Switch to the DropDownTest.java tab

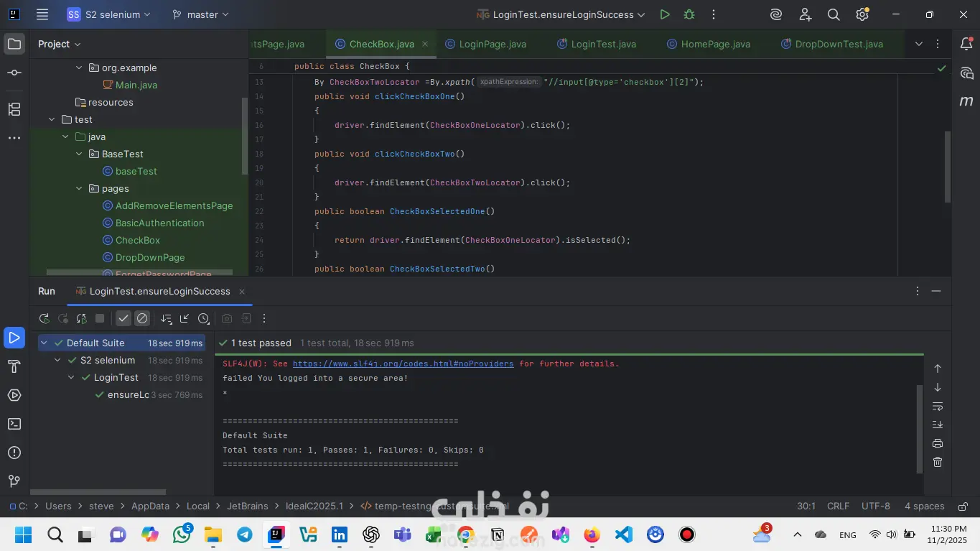(832, 44)
